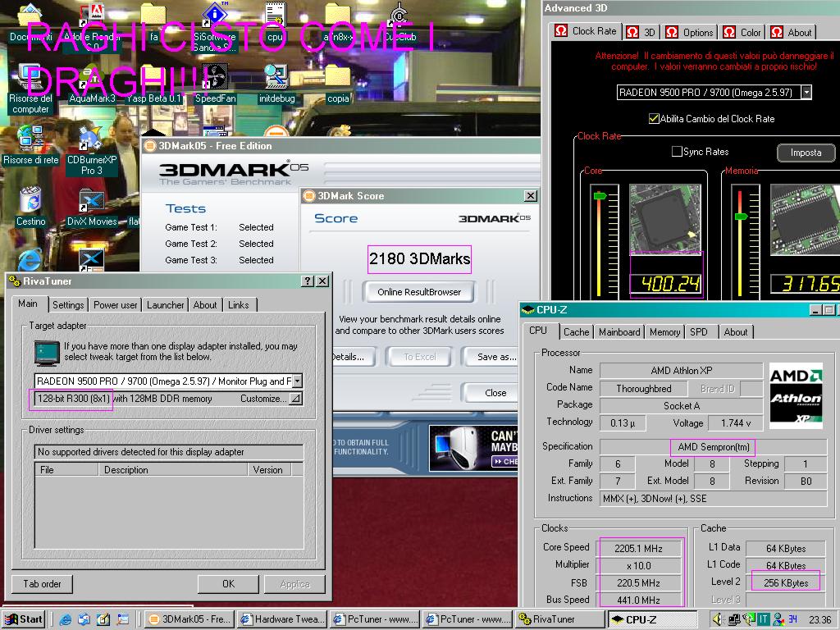Select the CDBurnerXP Pro 3 desktop shortcut

tap(92, 151)
